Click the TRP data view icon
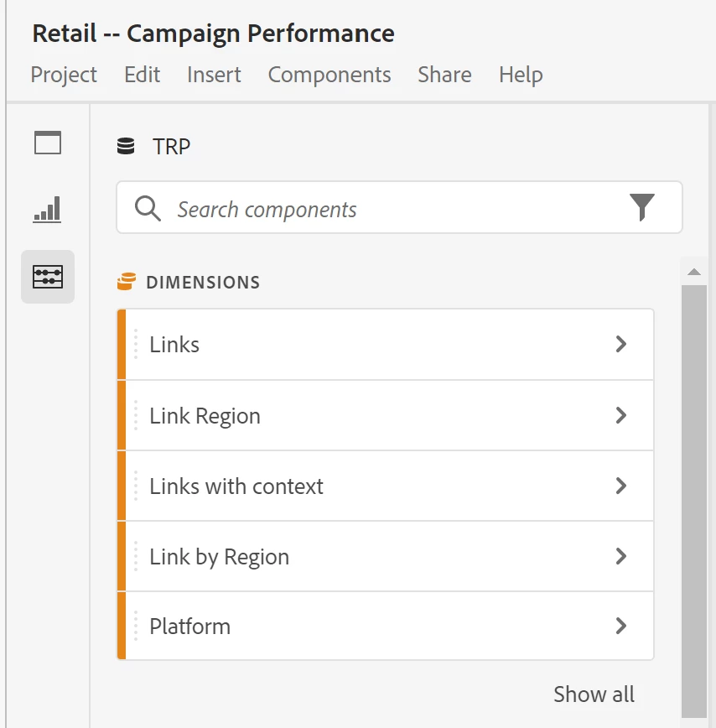Viewport: 716px width, 728px height. [126, 147]
